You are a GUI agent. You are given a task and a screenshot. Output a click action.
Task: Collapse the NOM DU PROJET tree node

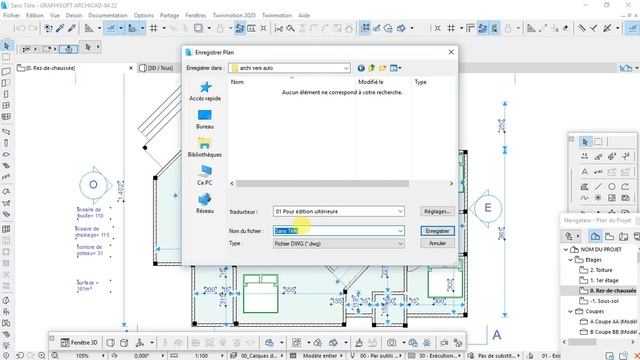(566, 249)
